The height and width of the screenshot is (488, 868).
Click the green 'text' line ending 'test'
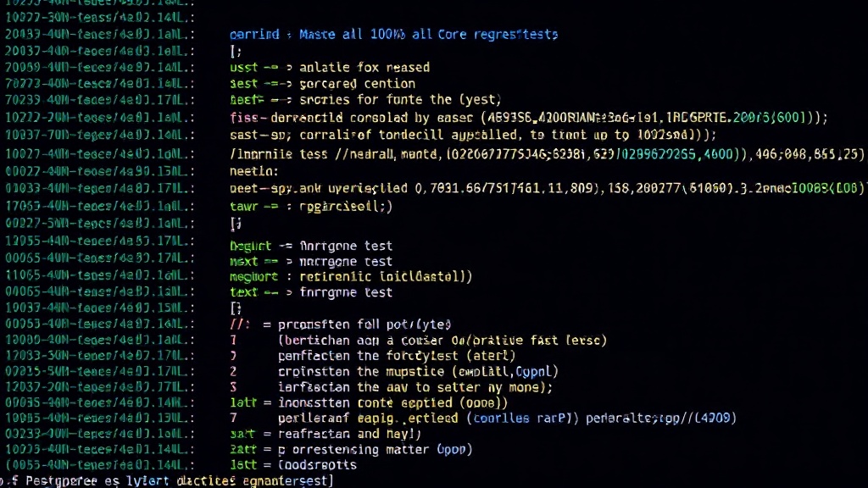(x=311, y=292)
